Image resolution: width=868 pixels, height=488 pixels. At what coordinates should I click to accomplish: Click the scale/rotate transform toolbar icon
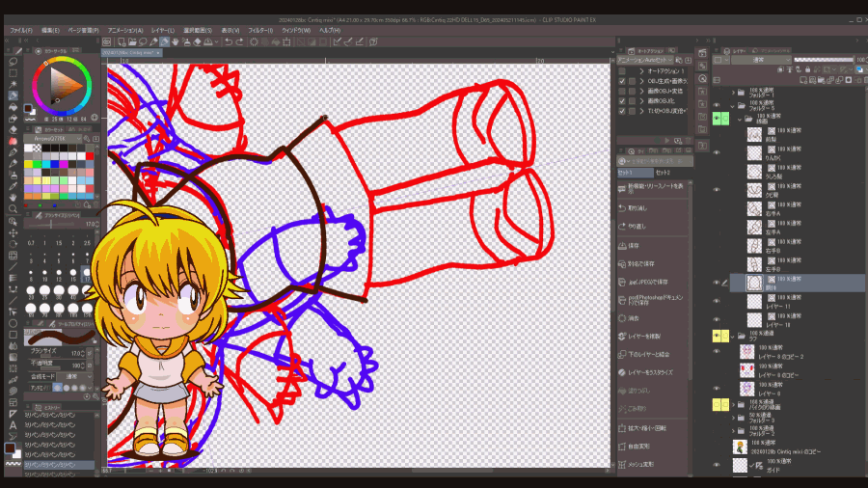tap(286, 42)
